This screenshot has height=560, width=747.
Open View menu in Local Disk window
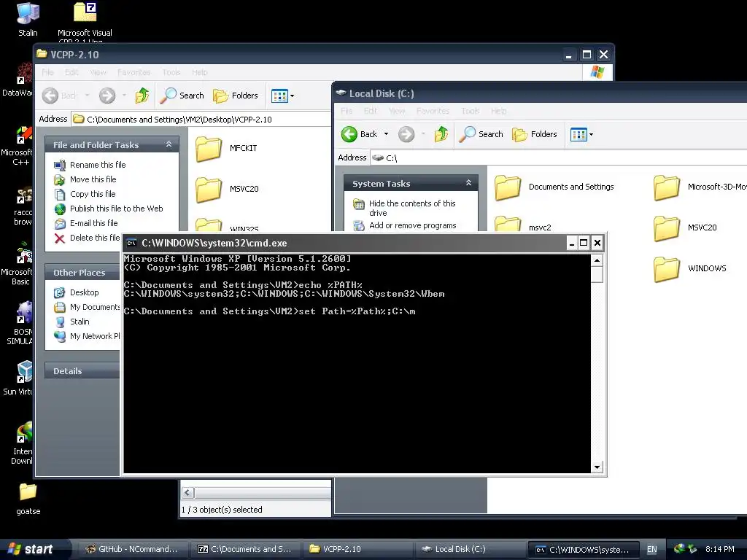point(397,111)
